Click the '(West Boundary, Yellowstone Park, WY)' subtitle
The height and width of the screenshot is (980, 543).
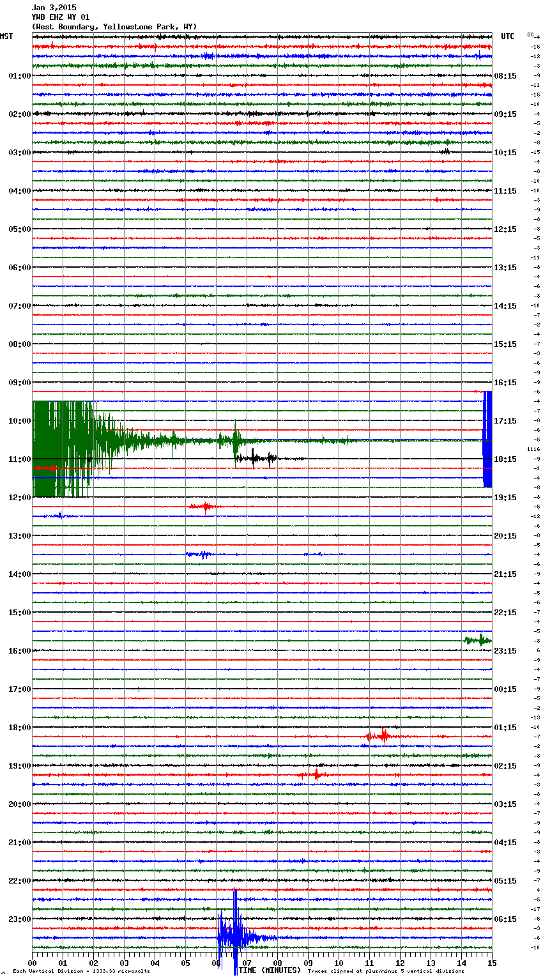tap(114, 27)
